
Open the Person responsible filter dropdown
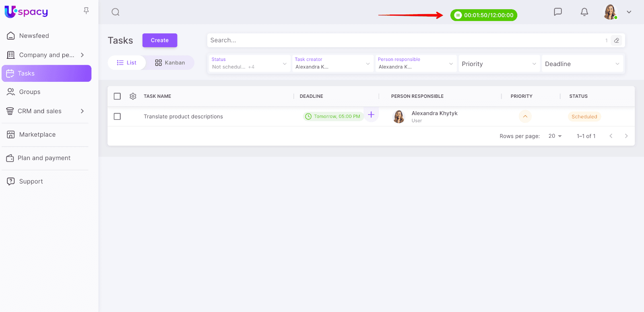416,64
